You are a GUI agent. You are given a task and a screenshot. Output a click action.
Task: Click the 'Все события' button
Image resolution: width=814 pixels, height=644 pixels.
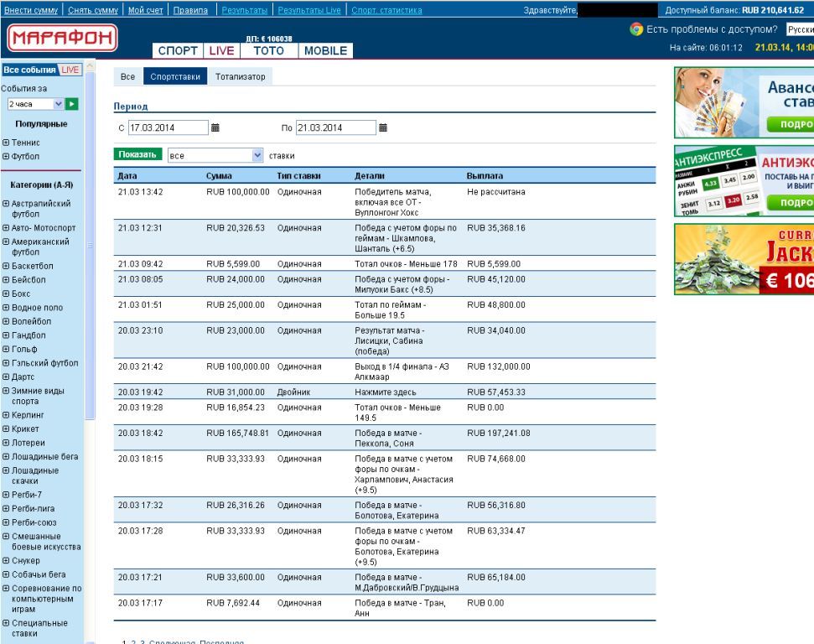(29, 70)
